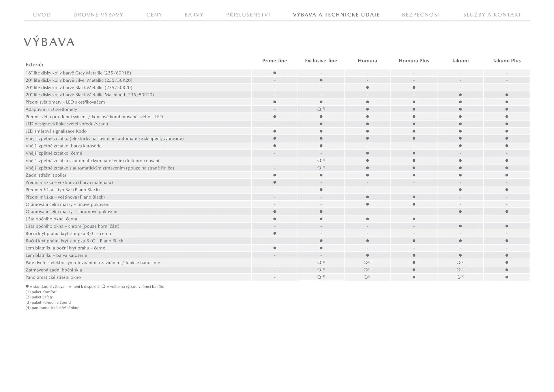
Task: Click Zatmavená zadní boční skla optional circle under Homura
Action: point(366,270)
